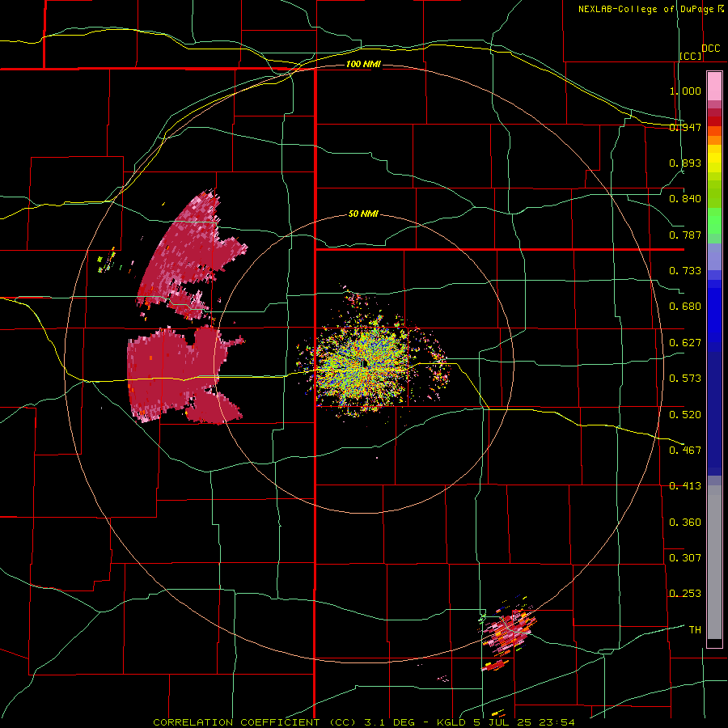Select the 0.893 scale value
Screen dimensions: 728x728
pyautogui.click(x=685, y=163)
